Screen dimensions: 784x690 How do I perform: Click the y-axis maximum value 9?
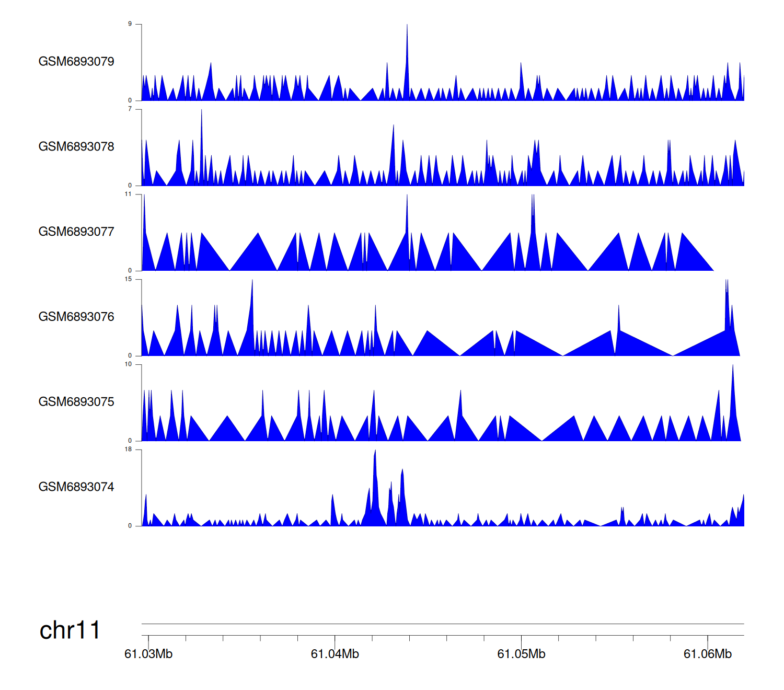[x=130, y=24]
